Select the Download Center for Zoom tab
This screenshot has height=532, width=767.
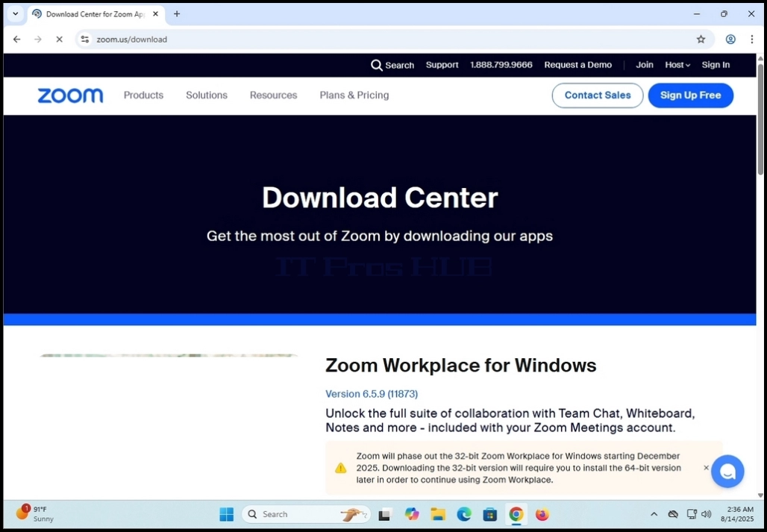tap(96, 14)
